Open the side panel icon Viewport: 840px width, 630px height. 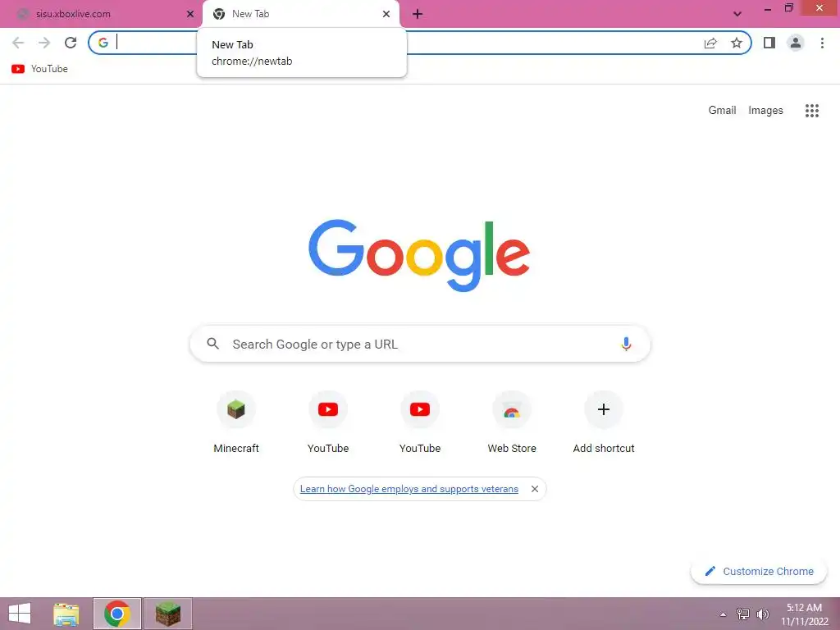[x=769, y=43]
